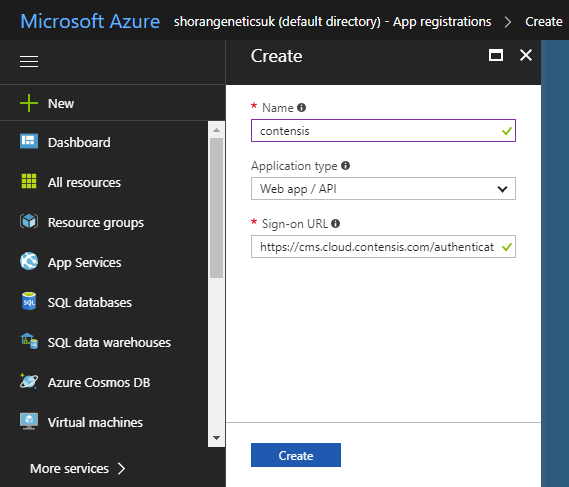569x487 pixels.
Task: Click the green checkmark in Name field
Action: point(507,131)
